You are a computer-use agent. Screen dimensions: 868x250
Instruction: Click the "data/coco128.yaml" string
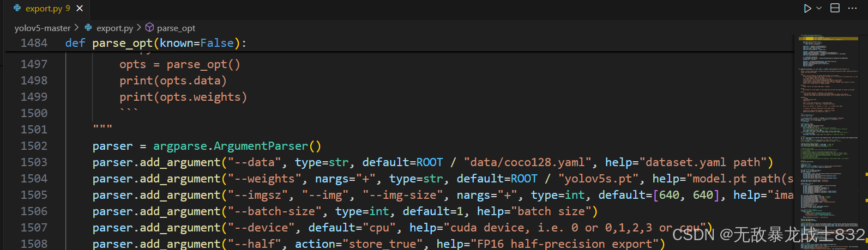528,162
